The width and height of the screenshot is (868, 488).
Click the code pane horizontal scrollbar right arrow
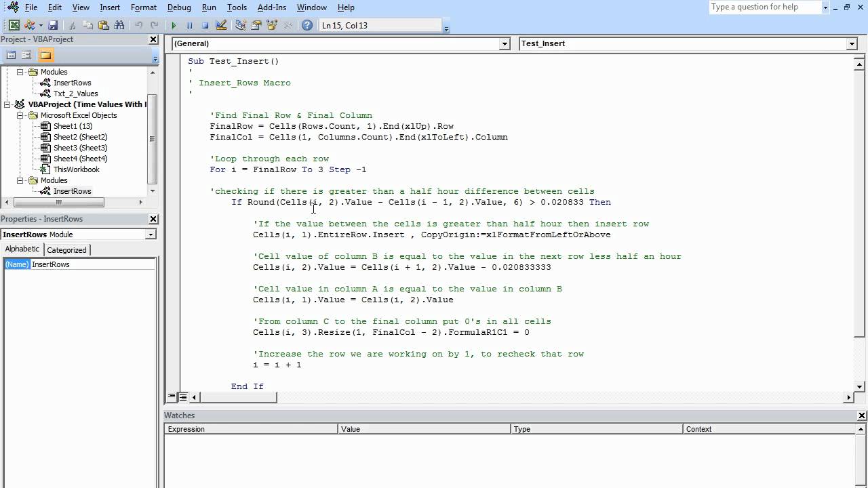pos(848,397)
